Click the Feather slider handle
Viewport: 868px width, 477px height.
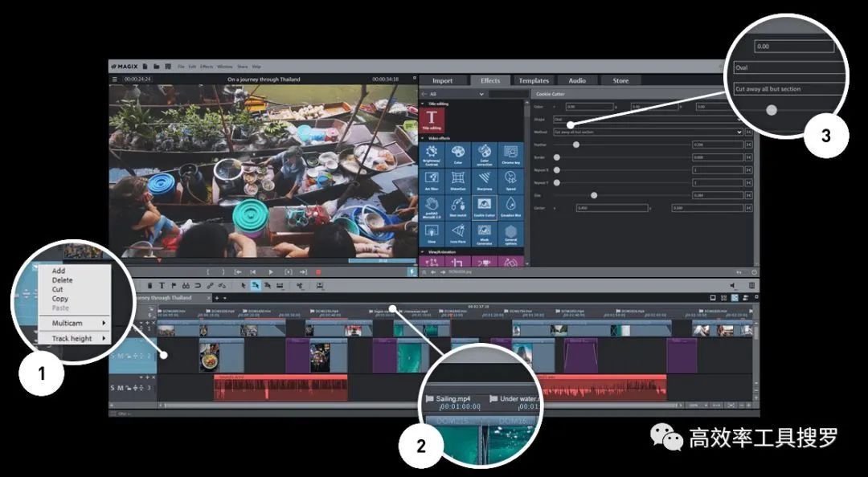pyautogui.click(x=576, y=145)
